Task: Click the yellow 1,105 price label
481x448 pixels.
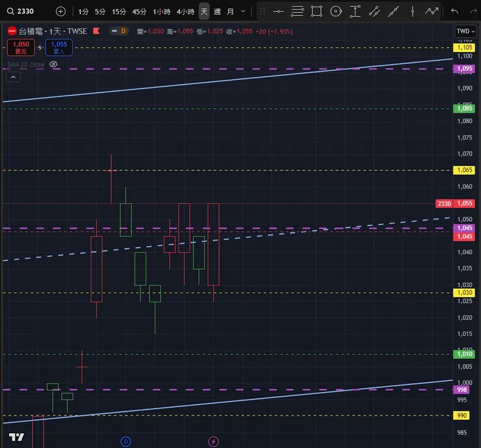Action: [x=464, y=47]
